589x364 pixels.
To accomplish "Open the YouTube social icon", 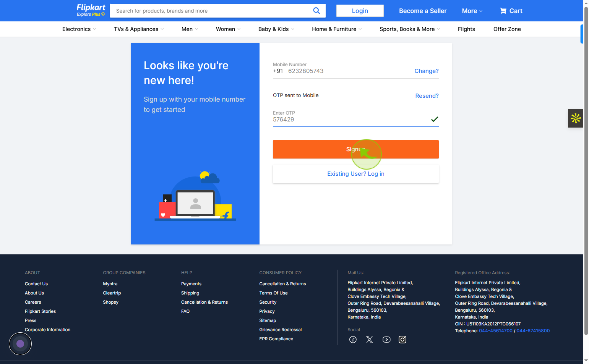I will pos(386,340).
